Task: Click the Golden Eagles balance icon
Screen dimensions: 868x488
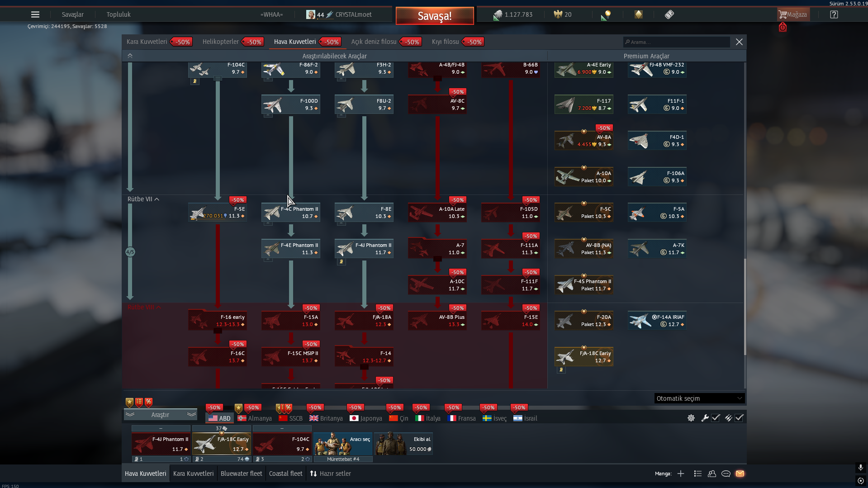Action: tap(558, 14)
